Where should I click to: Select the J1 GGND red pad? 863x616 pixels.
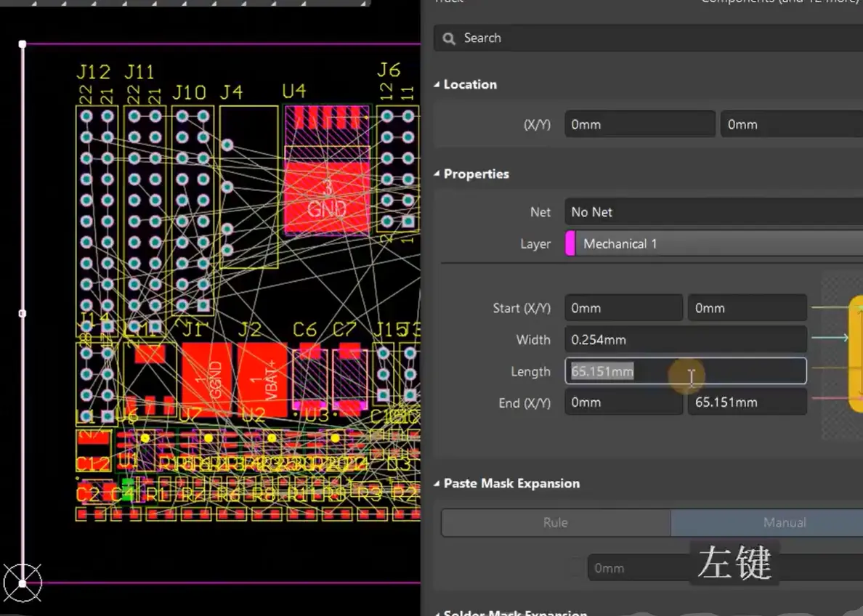[207, 379]
